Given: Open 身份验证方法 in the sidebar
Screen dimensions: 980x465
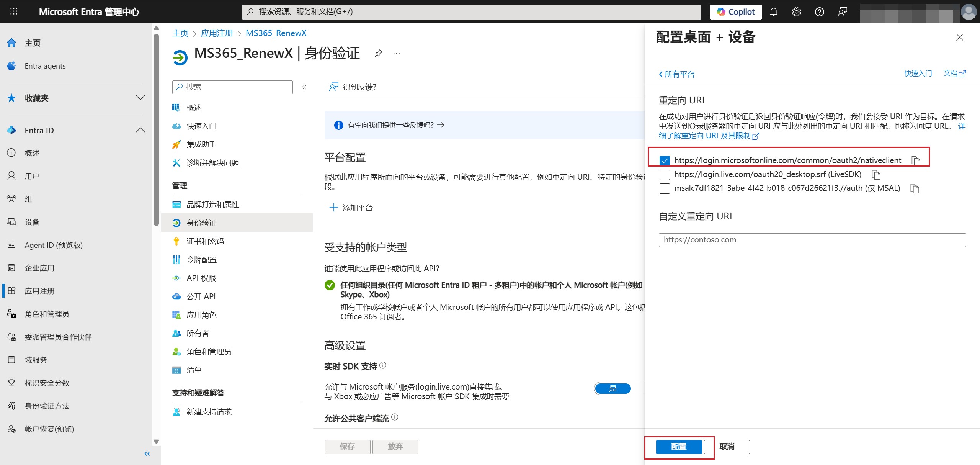Looking at the screenshot, I should (47, 406).
